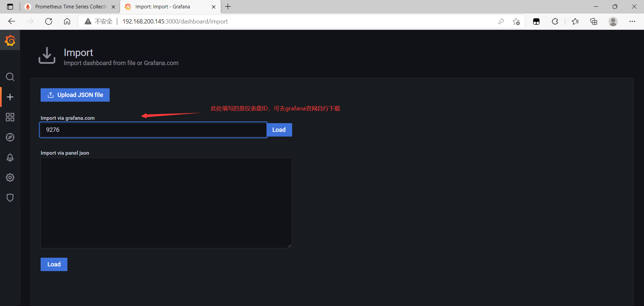
Task: Click the Grafana logo home icon
Action: pos(10,41)
